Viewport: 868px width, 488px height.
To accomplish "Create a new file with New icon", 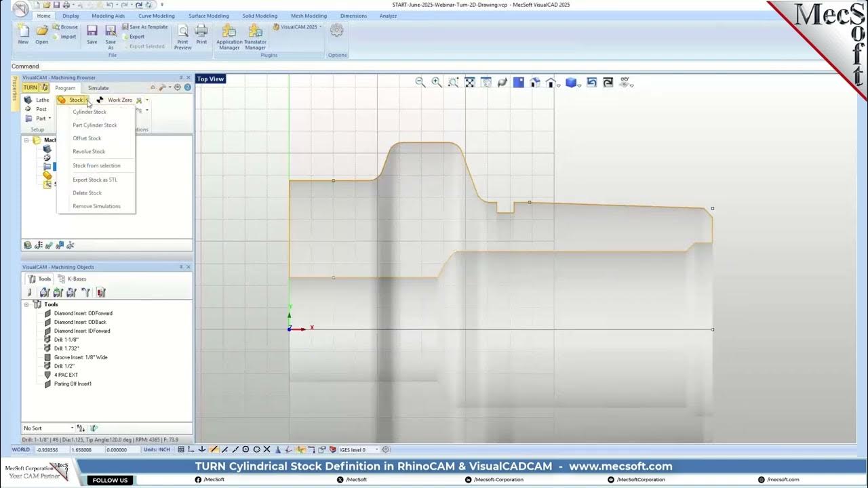I will coord(23,34).
